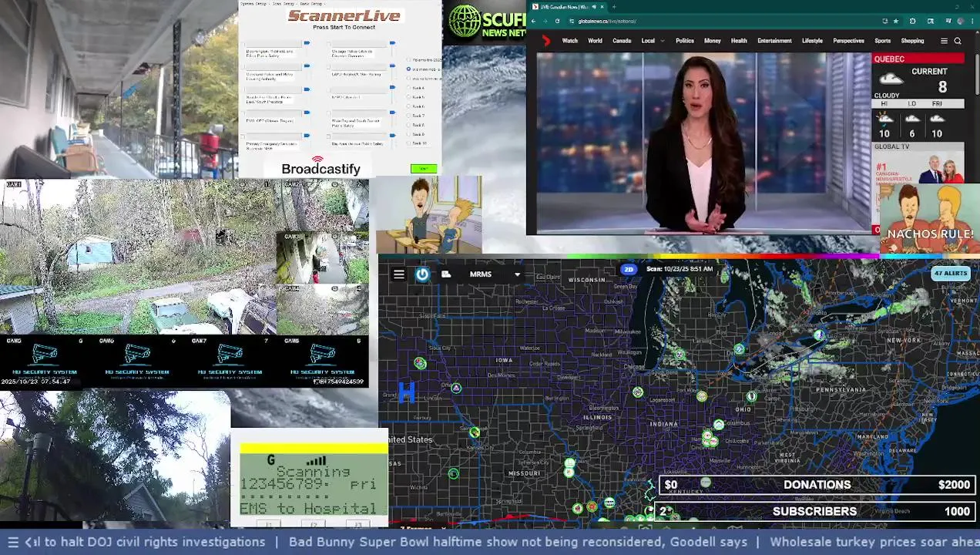This screenshot has height=555, width=980.
Task: Select the LIVE Canadian News browser tab
Action: click(568, 7)
